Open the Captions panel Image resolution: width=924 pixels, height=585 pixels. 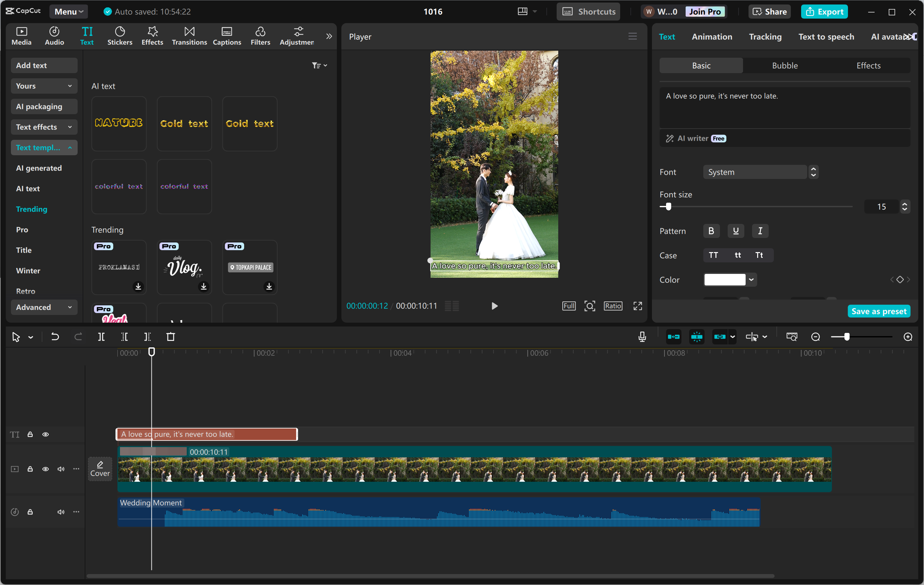click(227, 36)
